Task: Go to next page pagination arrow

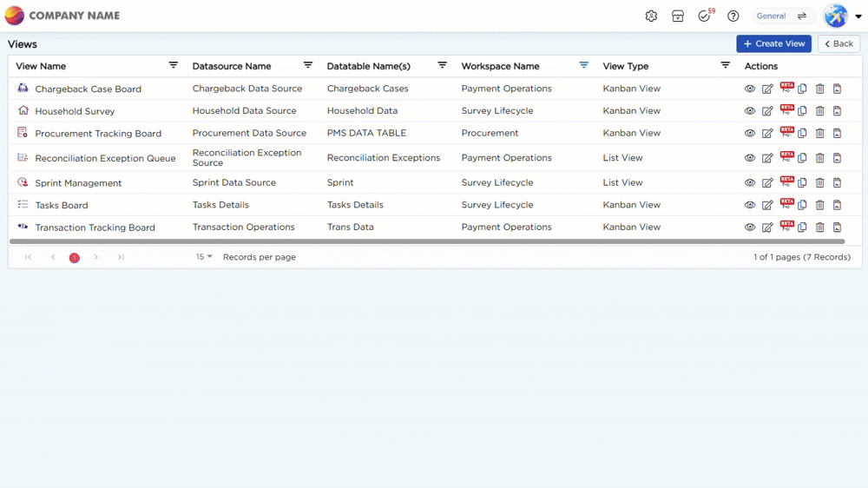Action: [95, 257]
